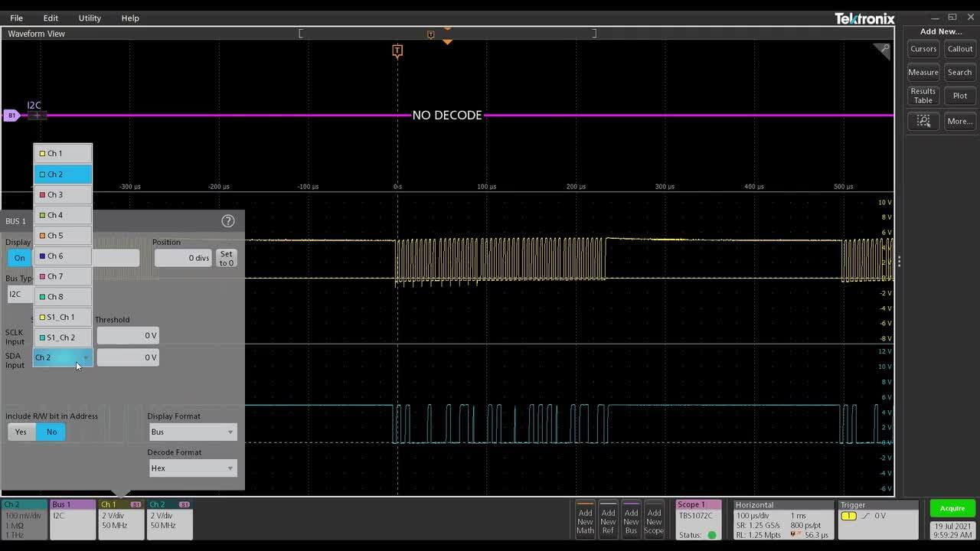Open the cyan Ch 2 S1 badge
The width and height of the screenshot is (980, 551).
click(x=170, y=520)
